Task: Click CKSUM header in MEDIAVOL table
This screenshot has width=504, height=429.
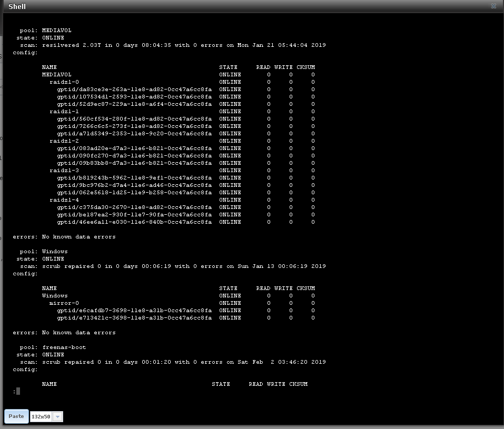Action: [305, 67]
